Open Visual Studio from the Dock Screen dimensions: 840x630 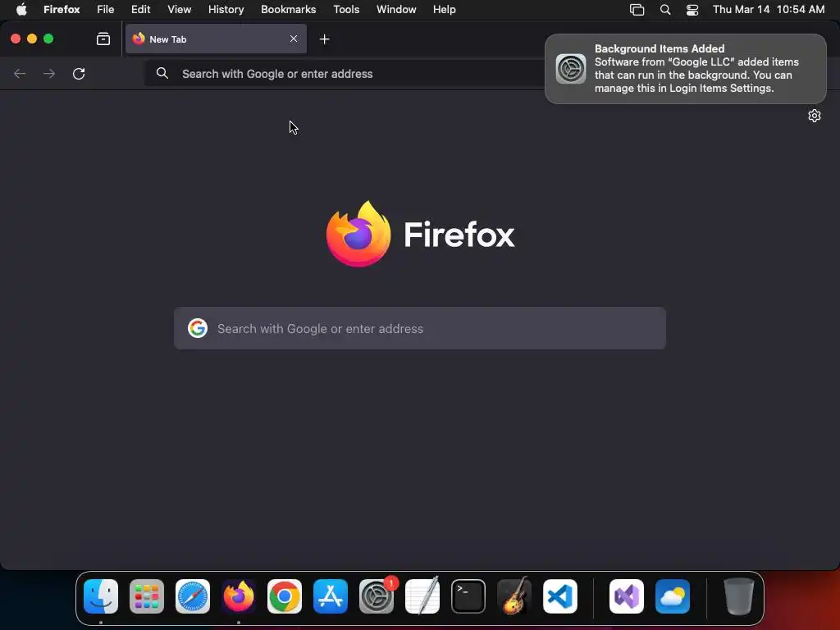pos(627,596)
